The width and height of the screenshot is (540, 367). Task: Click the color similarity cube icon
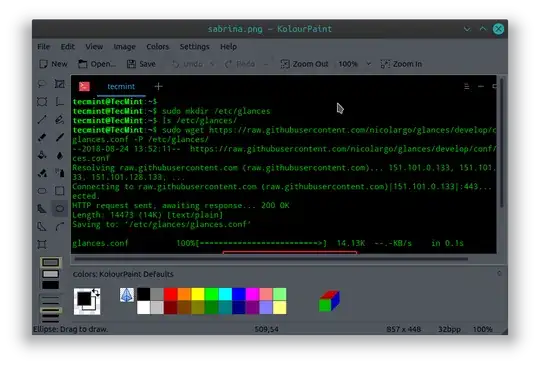(x=329, y=301)
